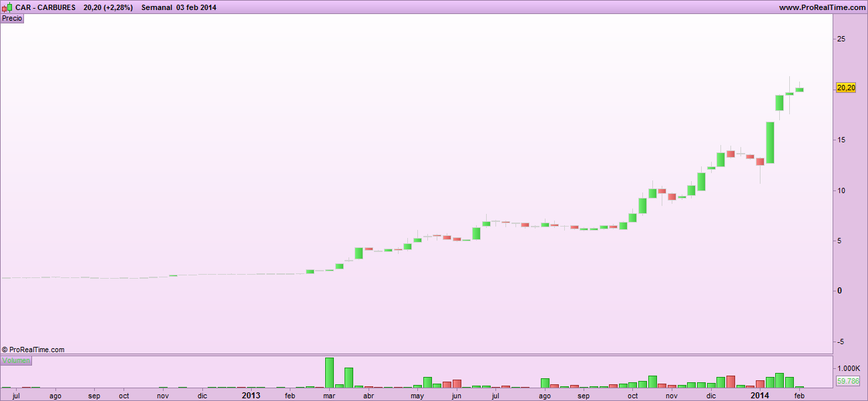The image size is (868, 401).
Task: Click the tallest green volume bar
Action: point(329,372)
